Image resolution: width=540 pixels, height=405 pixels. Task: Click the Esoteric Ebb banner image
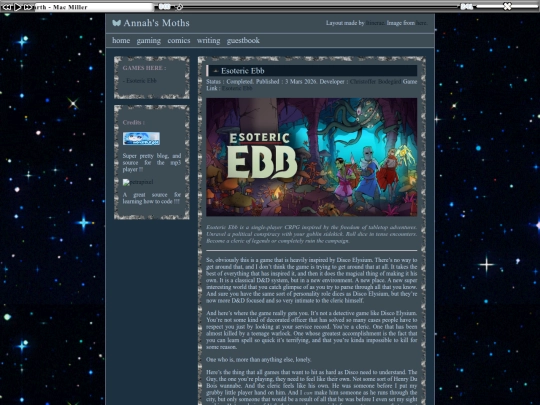click(x=311, y=157)
